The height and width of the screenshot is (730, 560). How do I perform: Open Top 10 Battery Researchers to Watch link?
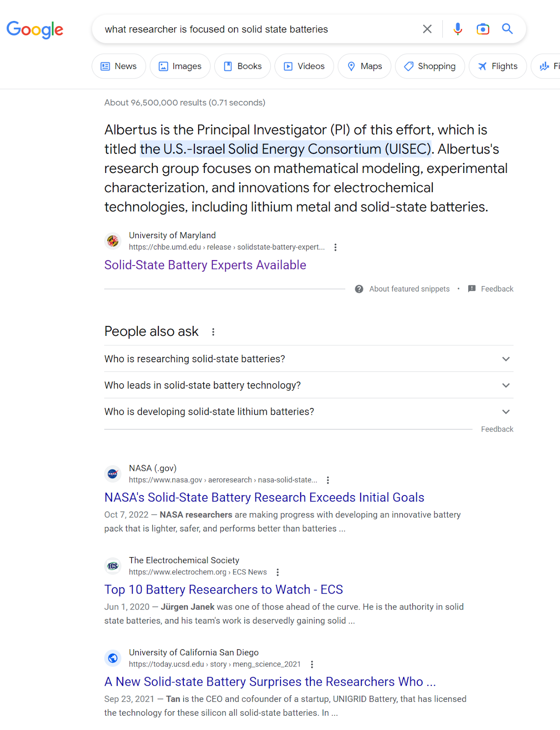point(223,589)
